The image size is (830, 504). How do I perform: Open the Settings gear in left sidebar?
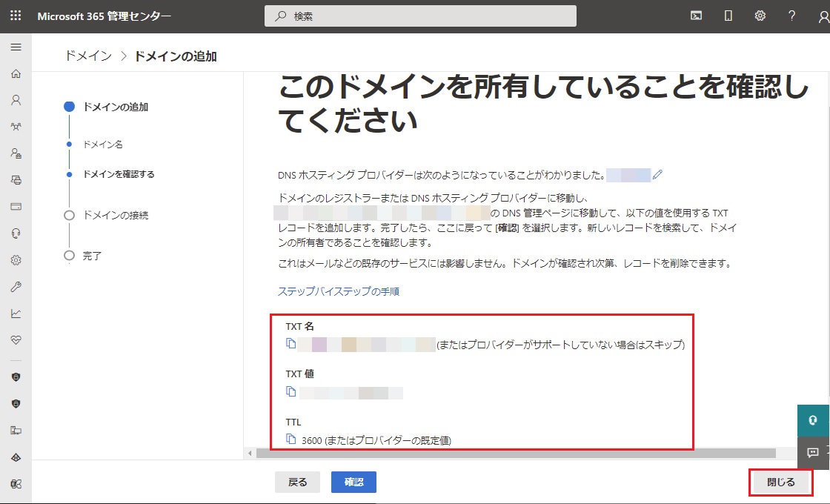[16, 260]
